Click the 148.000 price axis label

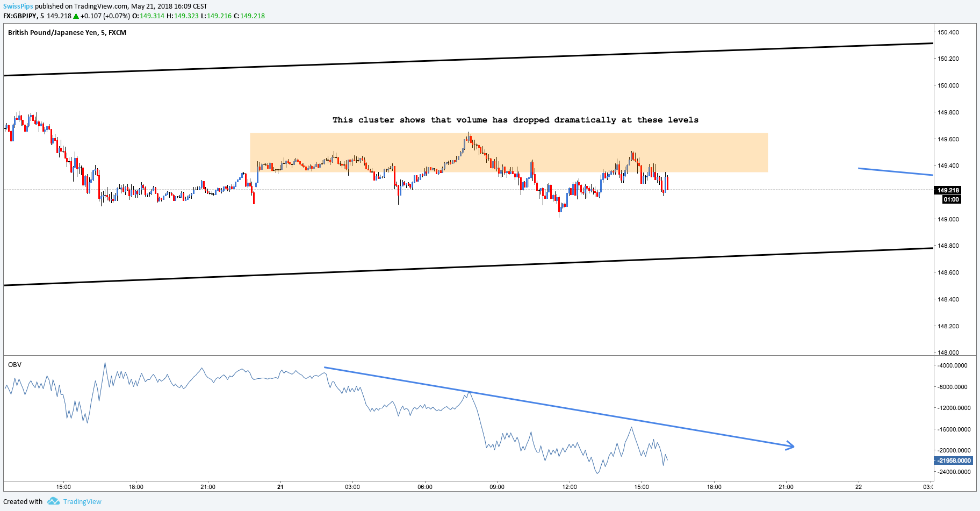(x=948, y=352)
